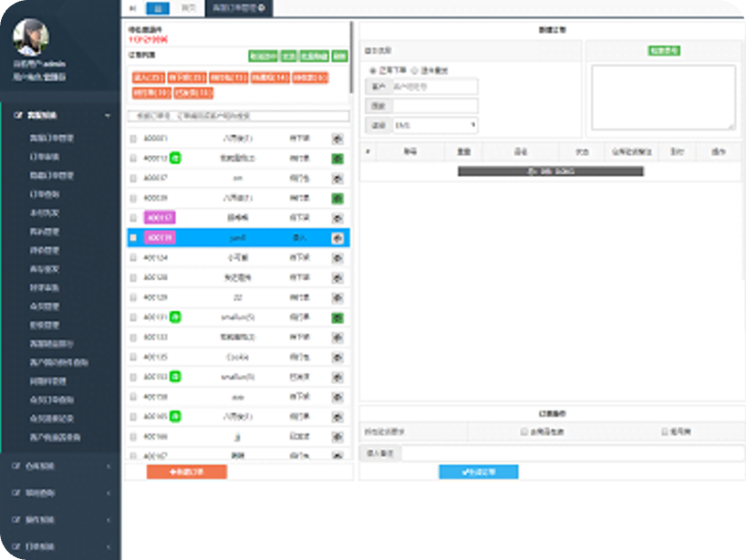The image size is (746, 560).
Task: Click the action icon in the yan5 row
Action: 337,238
